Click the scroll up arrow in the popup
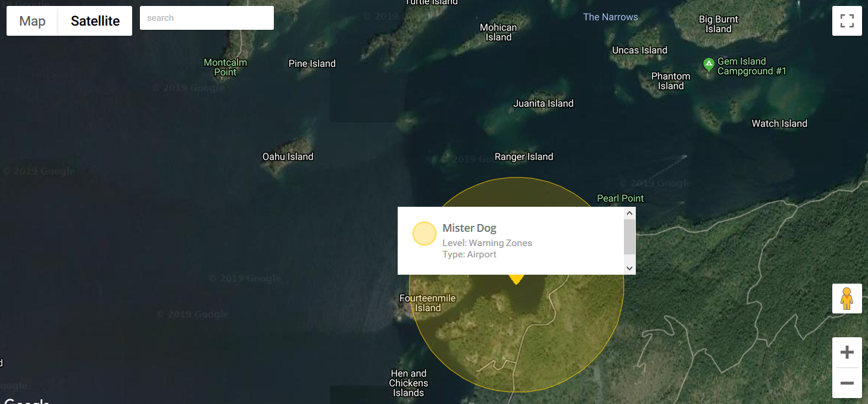 (x=630, y=213)
